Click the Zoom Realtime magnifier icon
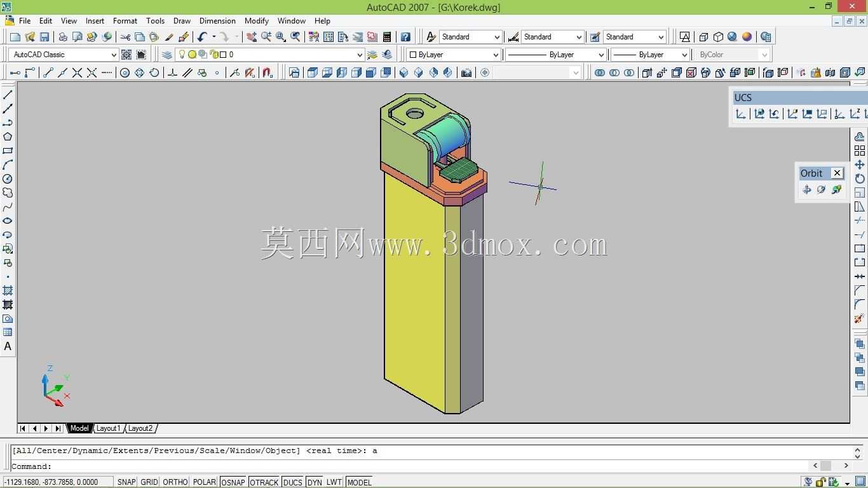This screenshot has height=488, width=868. pyautogui.click(x=266, y=37)
